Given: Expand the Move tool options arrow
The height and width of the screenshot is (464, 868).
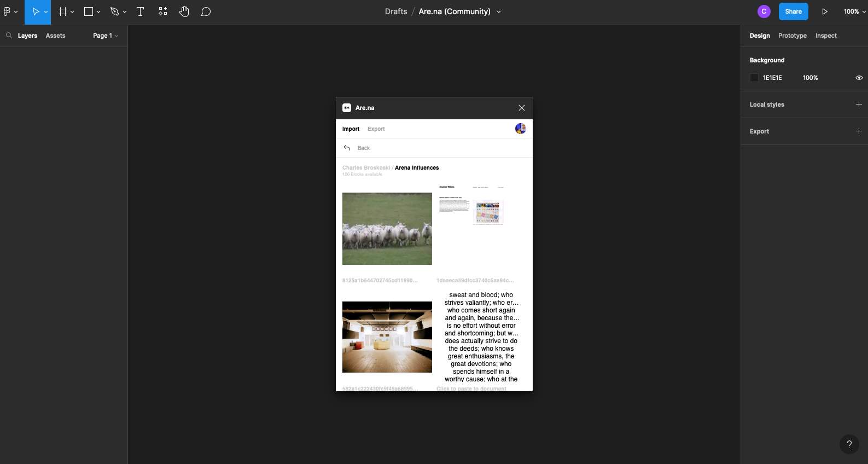Looking at the screenshot, I should 46,11.
